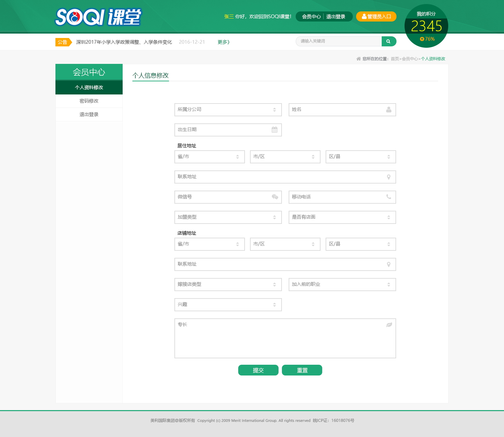Click the 会员中心 sidebar header
Viewport: 504px width, 437px height.
tap(89, 72)
